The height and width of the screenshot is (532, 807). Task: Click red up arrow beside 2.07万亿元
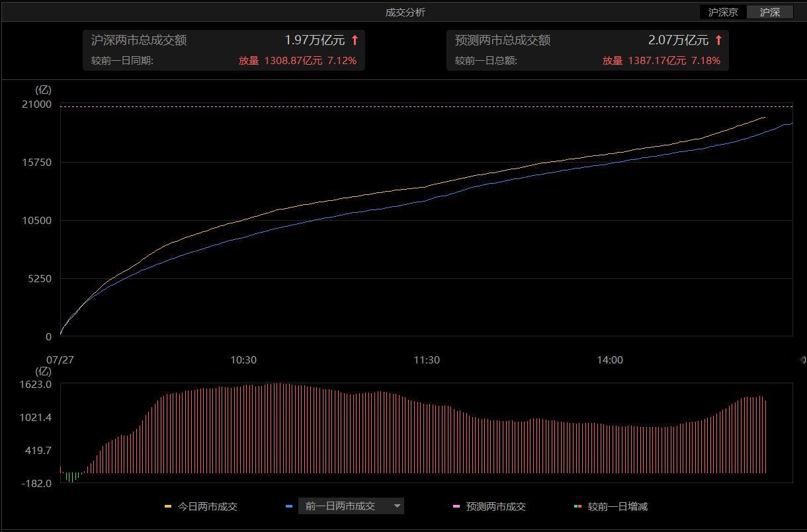718,40
